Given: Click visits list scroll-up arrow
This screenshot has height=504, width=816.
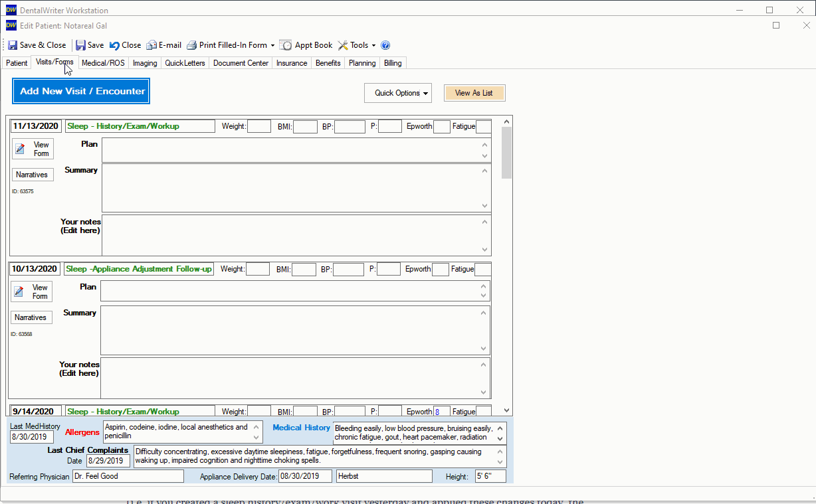Looking at the screenshot, I should 507,122.
